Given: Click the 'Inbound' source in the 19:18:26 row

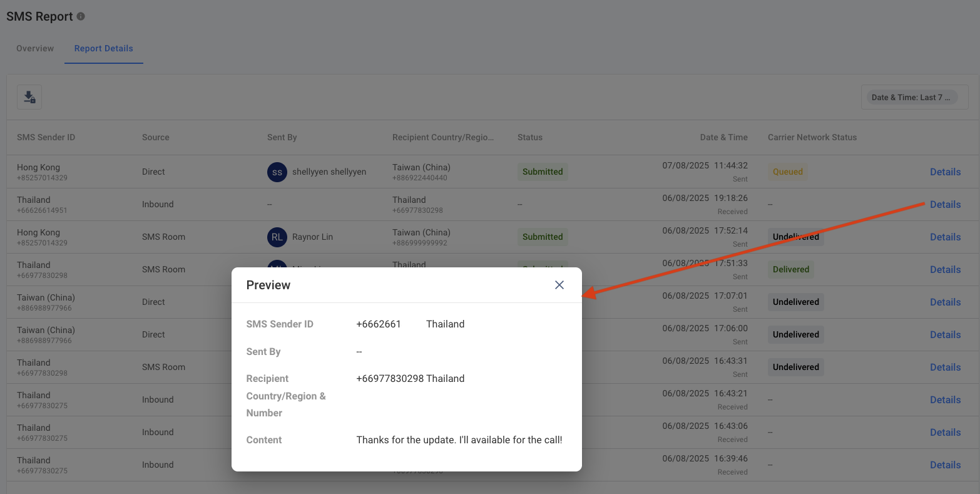Looking at the screenshot, I should click(x=158, y=204).
